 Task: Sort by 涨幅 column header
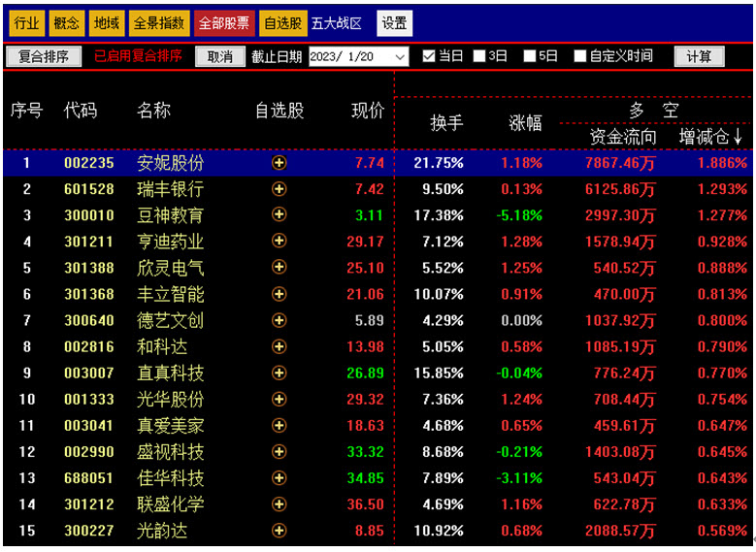(x=526, y=123)
